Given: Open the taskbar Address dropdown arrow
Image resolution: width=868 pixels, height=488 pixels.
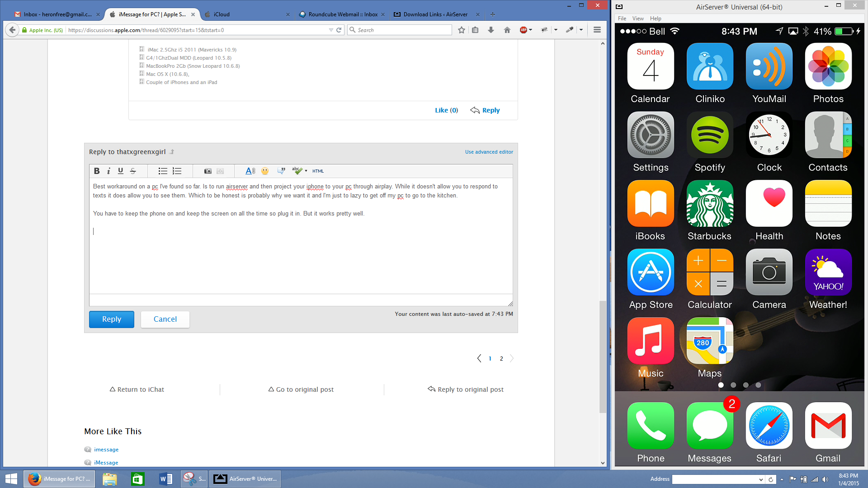Looking at the screenshot, I should click(761, 479).
